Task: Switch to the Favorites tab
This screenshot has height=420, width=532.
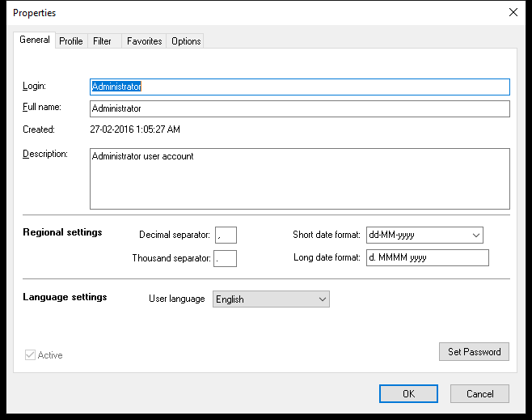Action: pyautogui.click(x=144, y=41)
